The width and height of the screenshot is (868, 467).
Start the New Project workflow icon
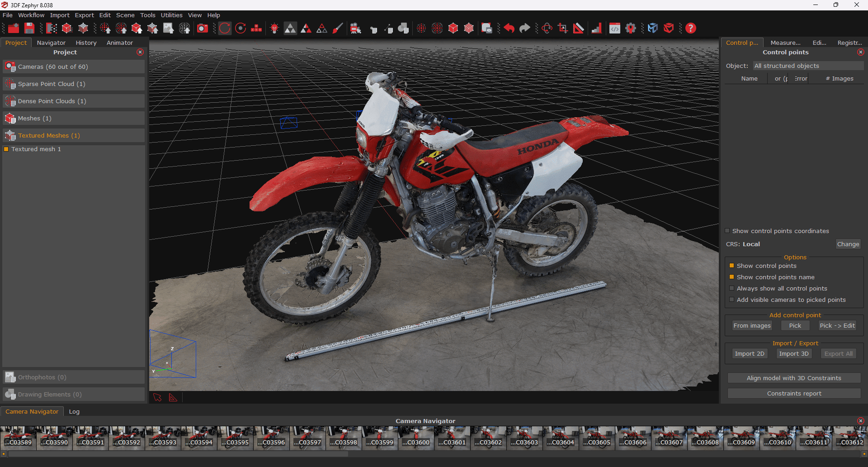(x=52, y=29)
